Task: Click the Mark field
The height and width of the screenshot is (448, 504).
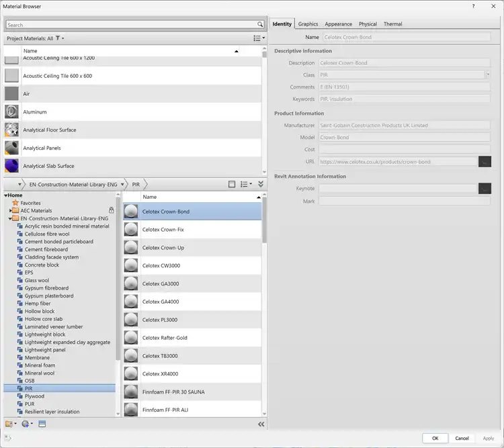Action: (405, 201)
